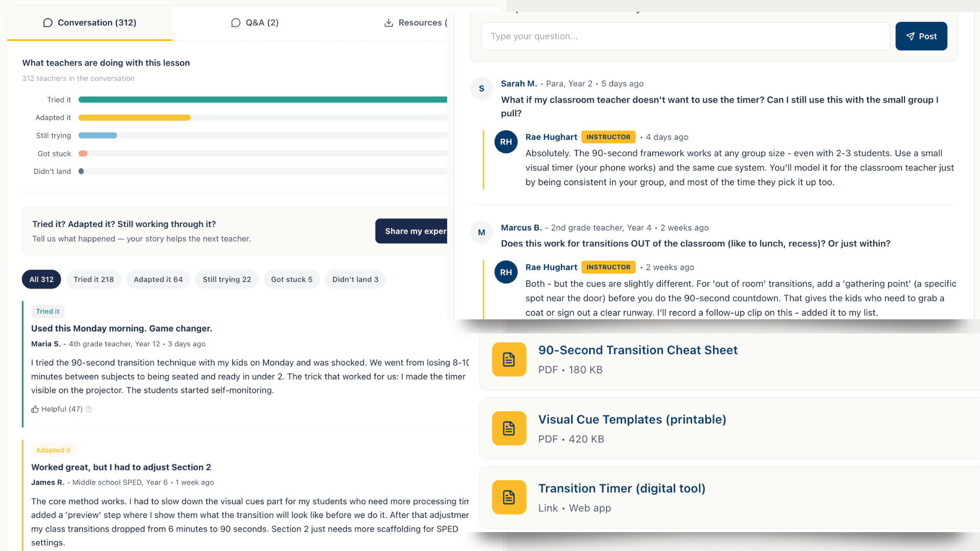
Task: Click the help info icon after Helpful (47)
Action: (89, 409)
